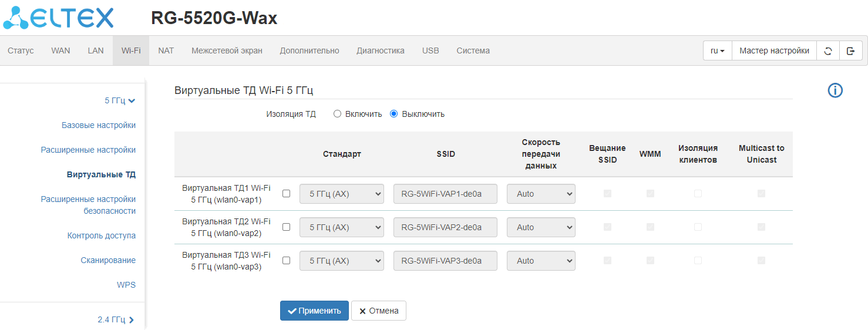The width and height of the screenshot is (868, 330).
Task: Collapse the 5 ГГц sidebar section
Action: pyautogui.click(x=120, y=100)
